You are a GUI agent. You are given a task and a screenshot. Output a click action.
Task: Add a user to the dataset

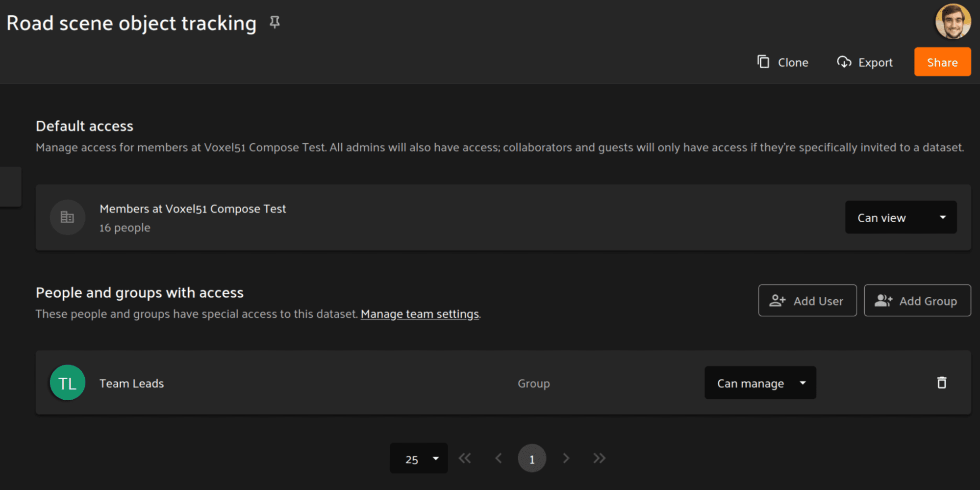coord(807,301)
